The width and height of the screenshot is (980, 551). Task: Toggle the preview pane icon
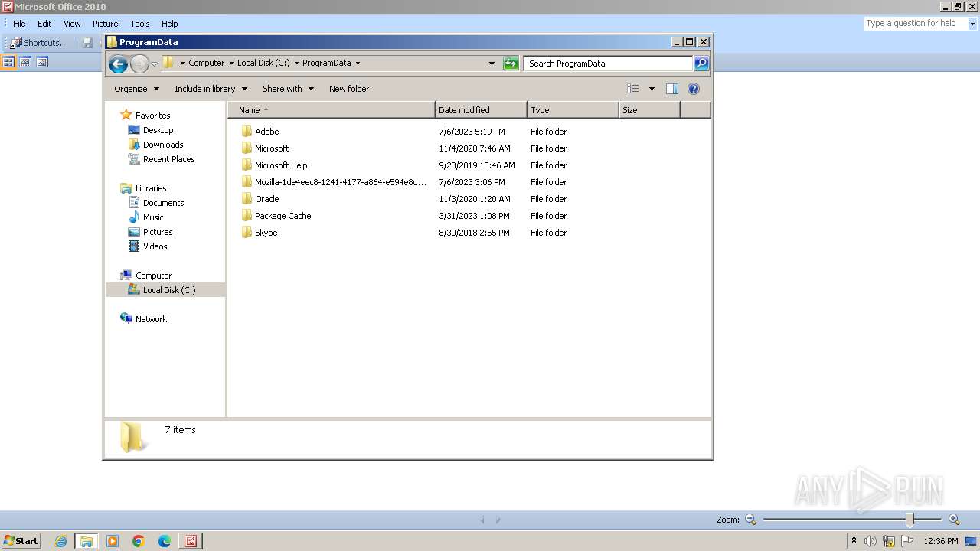click(672, 89)
